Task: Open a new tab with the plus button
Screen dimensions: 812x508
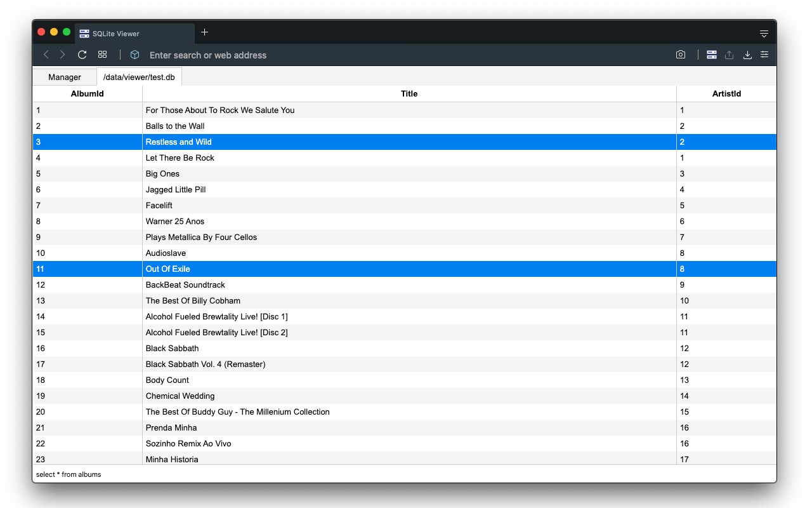Action: [x=204, y=32]
